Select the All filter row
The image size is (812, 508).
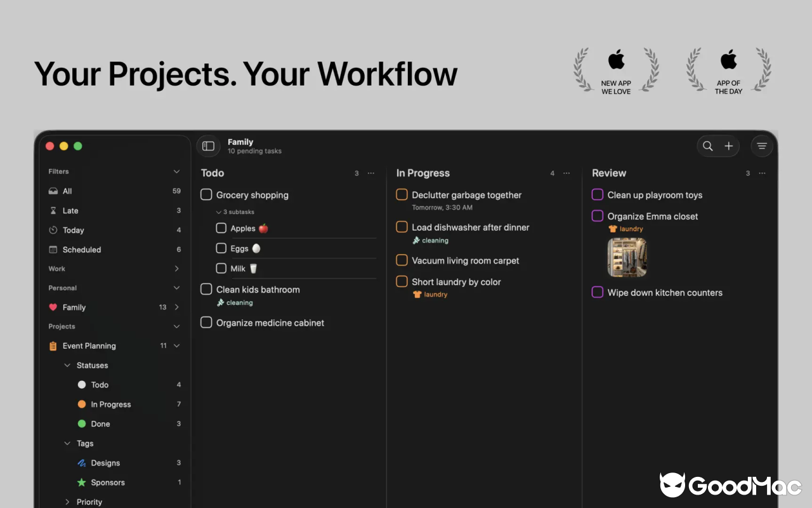[x=115, y=191]
